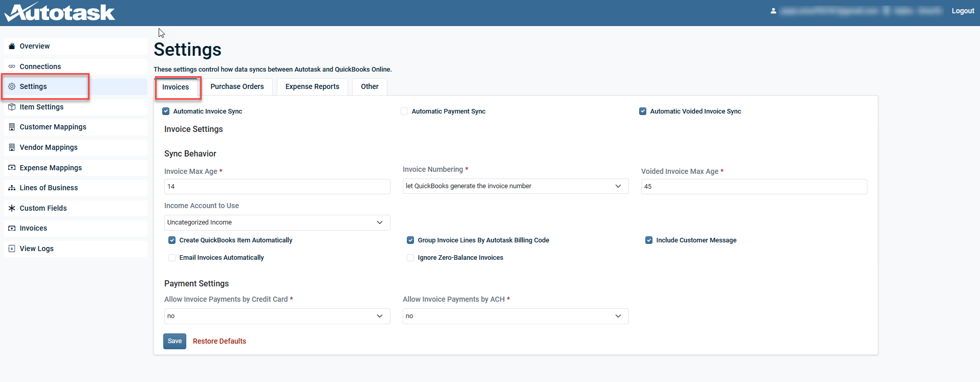This screenshot has height=382, width=980.
Task: Switch to the Purchase Orders tab
Action: (x=237, y=87)
